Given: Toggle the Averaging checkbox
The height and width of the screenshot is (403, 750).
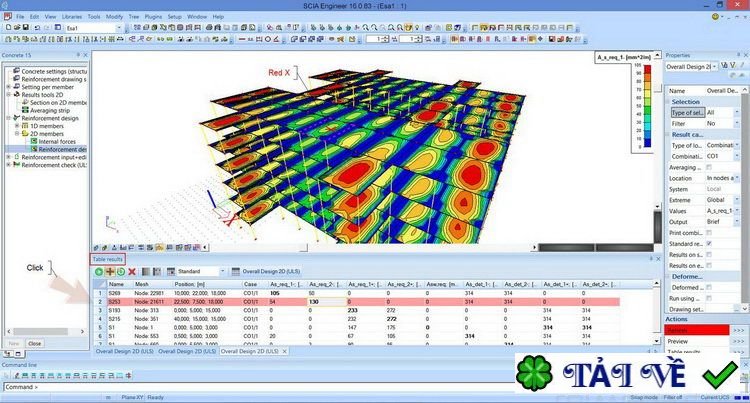Looking at the screenshot, I should point(709,167).
